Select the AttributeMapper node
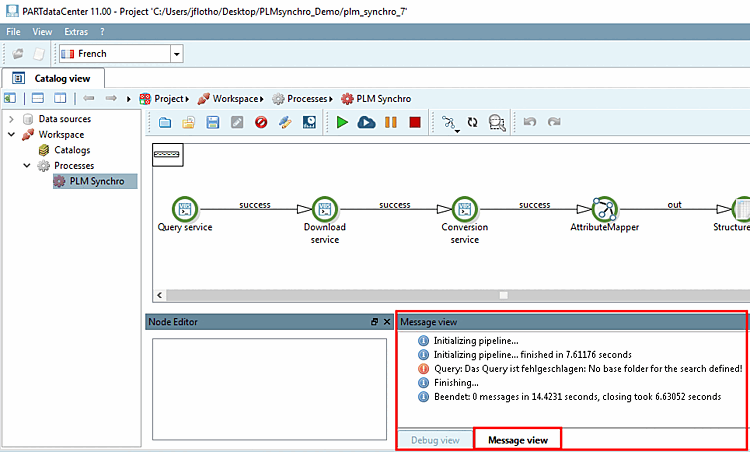 (605, 209)
